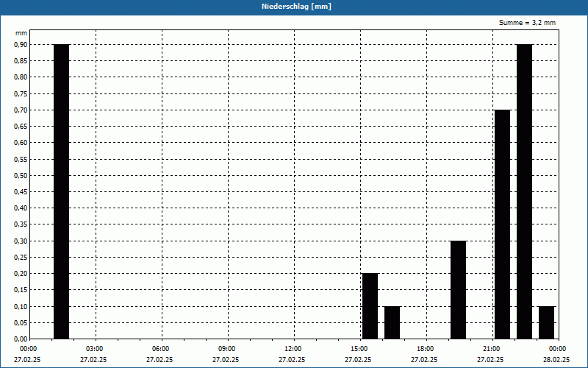588x368 pixels.
Task: Select the "0,10" y-axis value
Action: click(x=21, y=306)
